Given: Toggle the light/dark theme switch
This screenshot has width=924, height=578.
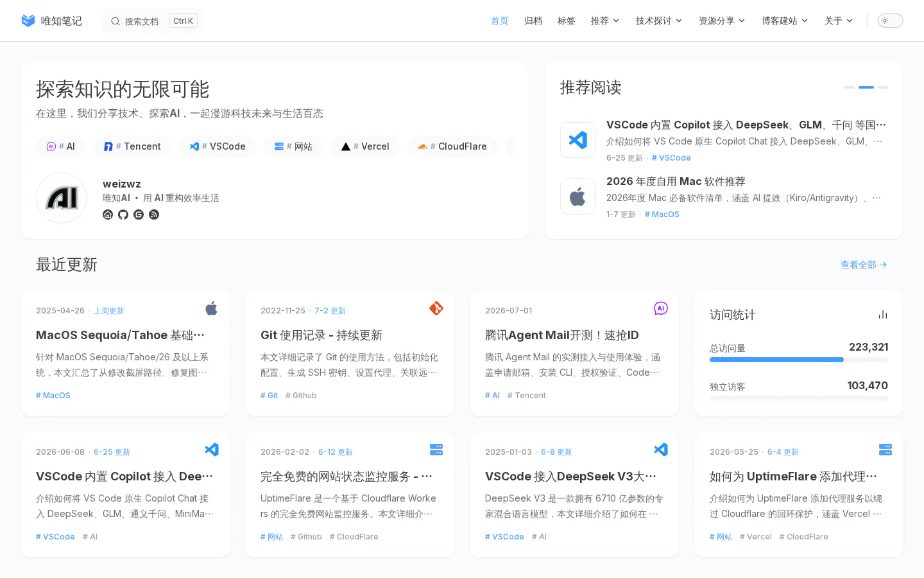Looking at the screenshot, I should (891, 21).
